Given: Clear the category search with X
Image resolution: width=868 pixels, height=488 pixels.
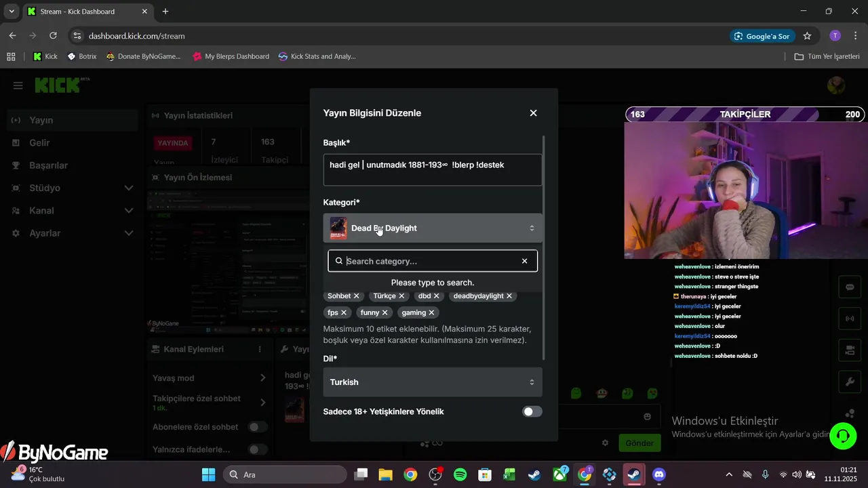Looking at the screenshot, I should pos(524,261).
